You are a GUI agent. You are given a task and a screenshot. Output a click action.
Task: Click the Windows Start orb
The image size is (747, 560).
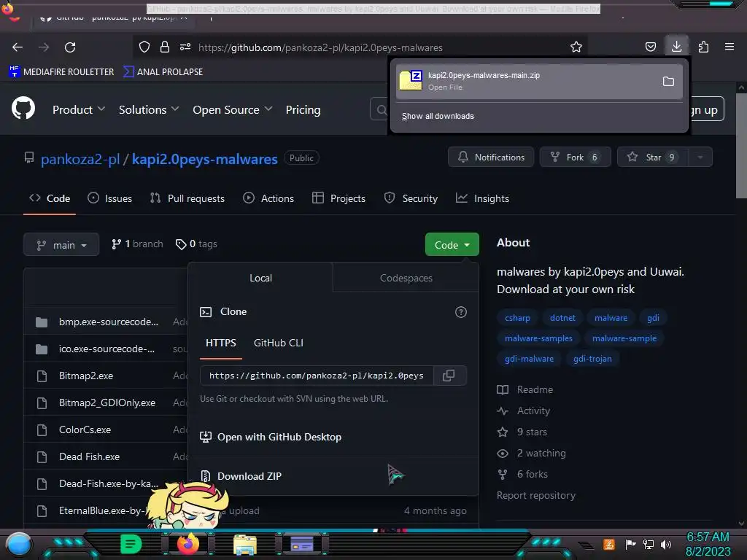pyautogui.click(x=18, y=544)
